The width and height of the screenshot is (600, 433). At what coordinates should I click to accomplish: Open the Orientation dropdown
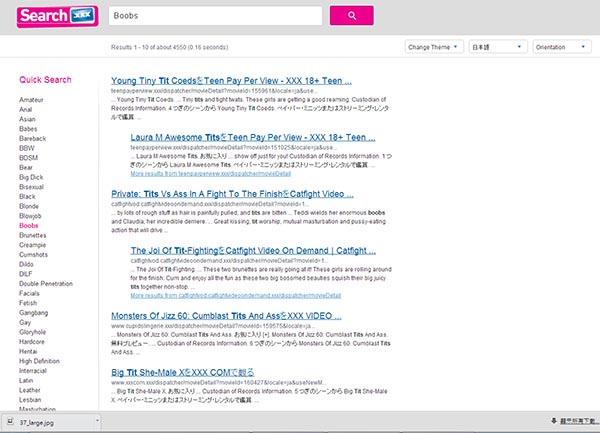(561, 47)
